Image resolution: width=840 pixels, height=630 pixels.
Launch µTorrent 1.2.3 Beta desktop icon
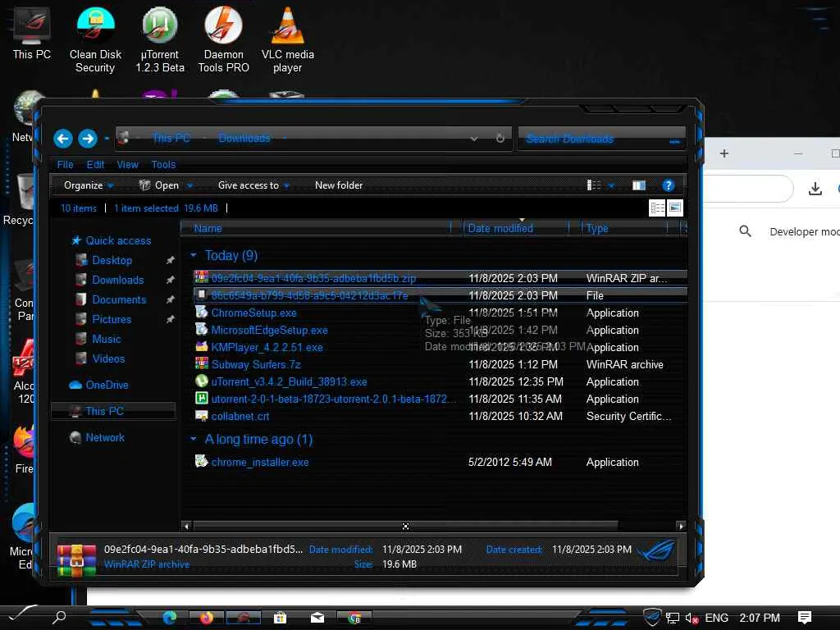click(160, 40)
